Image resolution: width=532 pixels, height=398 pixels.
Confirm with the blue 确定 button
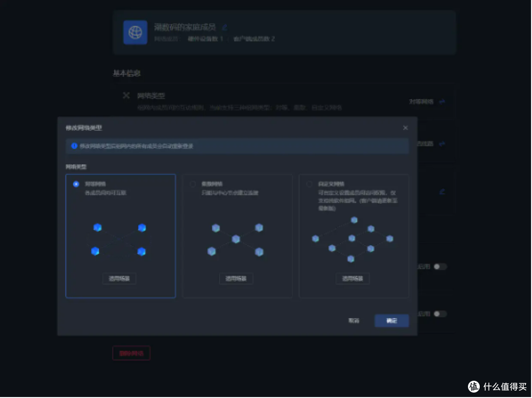coord(392,321)
